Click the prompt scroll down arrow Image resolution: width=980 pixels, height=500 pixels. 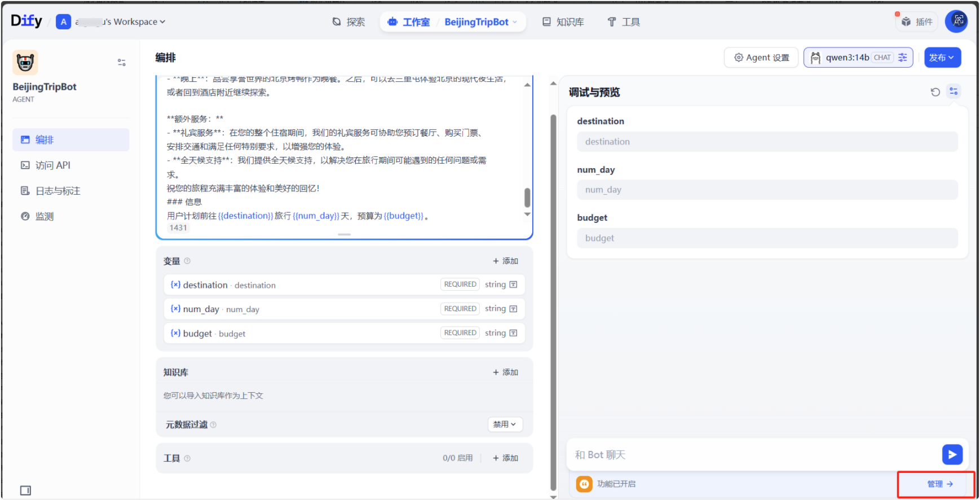[x=527, y=214]
